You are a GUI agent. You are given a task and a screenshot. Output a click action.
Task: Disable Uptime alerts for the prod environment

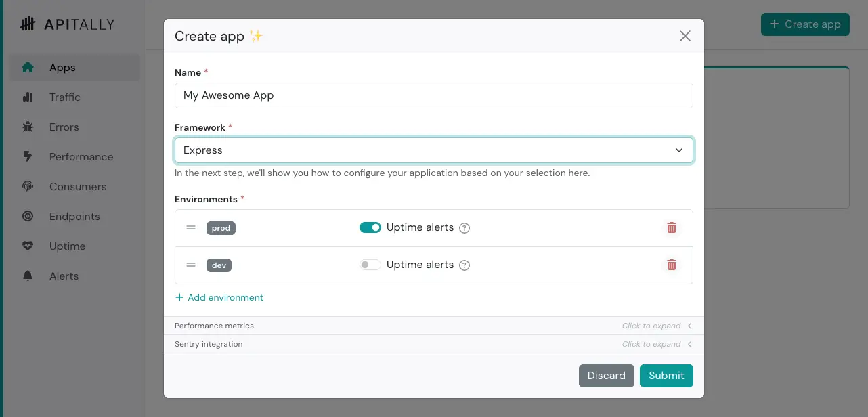370,227
